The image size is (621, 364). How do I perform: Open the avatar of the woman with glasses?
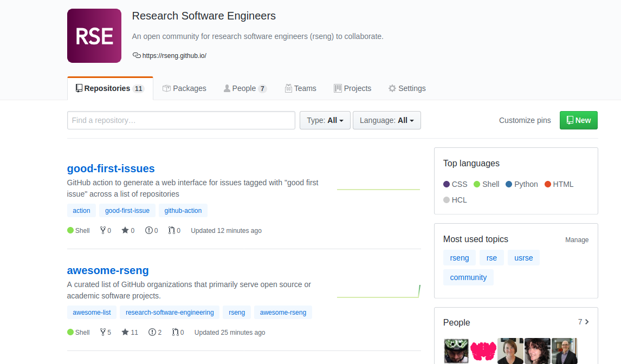coord(510,351)
